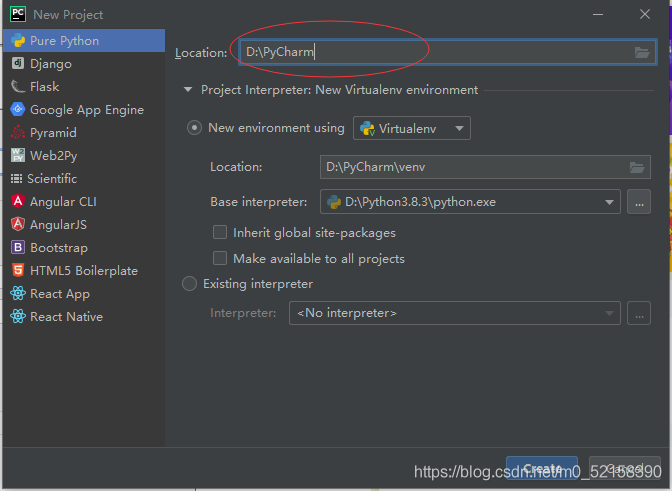Collapse the Project Interpreter section
The height and width of the screenshot is (491, 672).
[x=188, y=90]
